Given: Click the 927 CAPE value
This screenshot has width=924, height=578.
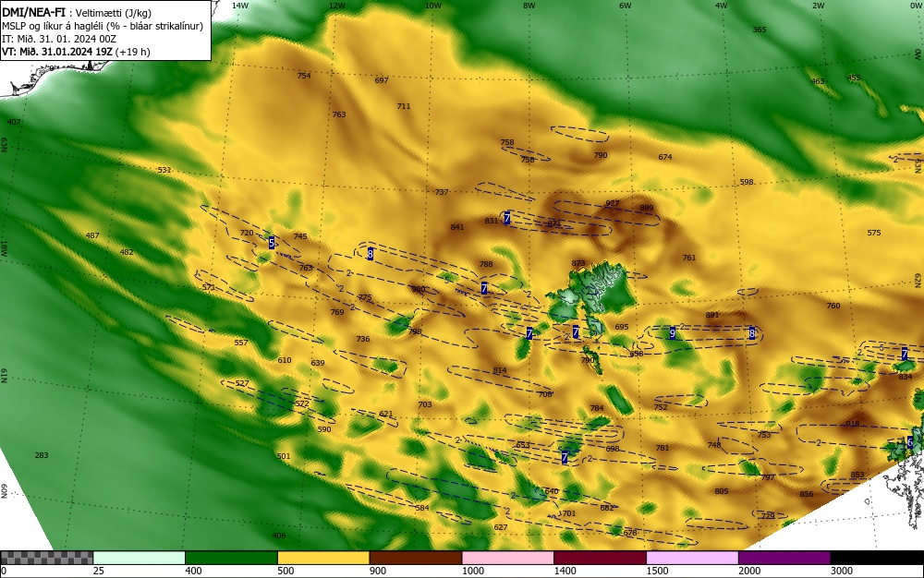Looking at the screenshot, I should [x=613, y=204].
